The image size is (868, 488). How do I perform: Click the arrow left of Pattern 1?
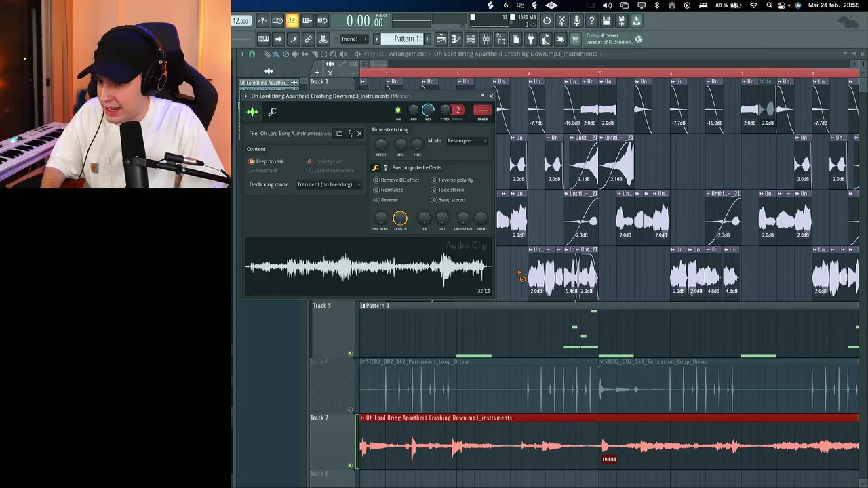[x=376, y=39]
